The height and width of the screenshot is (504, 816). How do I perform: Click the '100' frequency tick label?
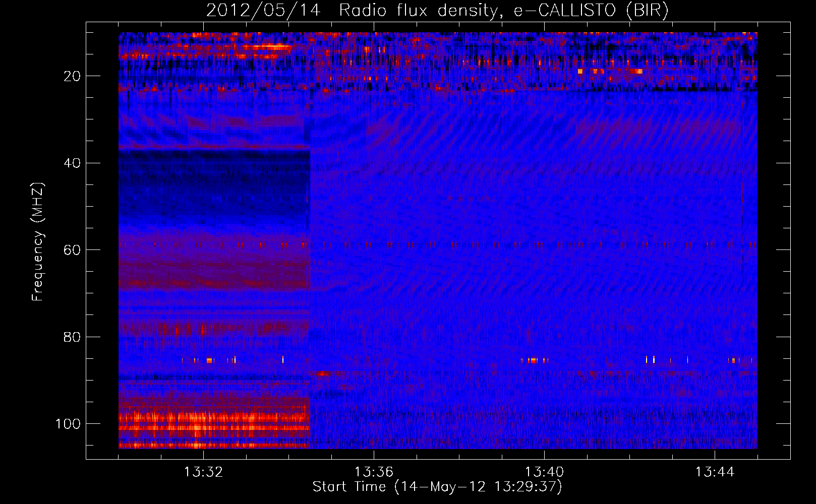pyautogui.click(x=68, y=424)
